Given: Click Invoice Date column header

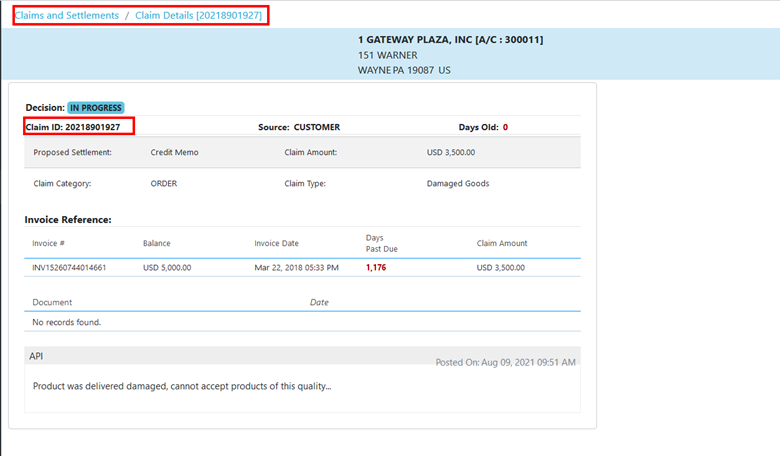Looking at the screenshot, I should coord(277,243).
